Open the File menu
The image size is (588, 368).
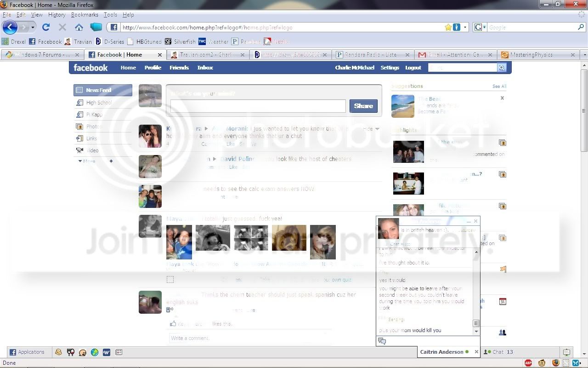(6, 15)
